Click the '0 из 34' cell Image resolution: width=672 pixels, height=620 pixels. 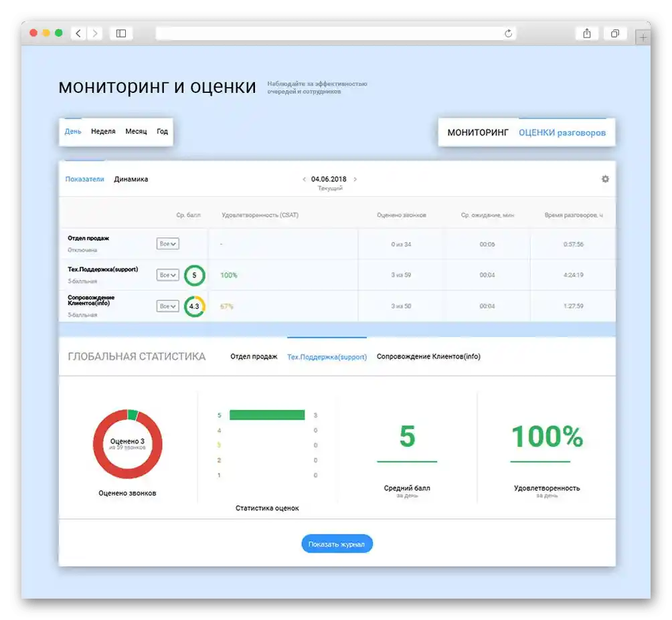click(x=401, y=245)
